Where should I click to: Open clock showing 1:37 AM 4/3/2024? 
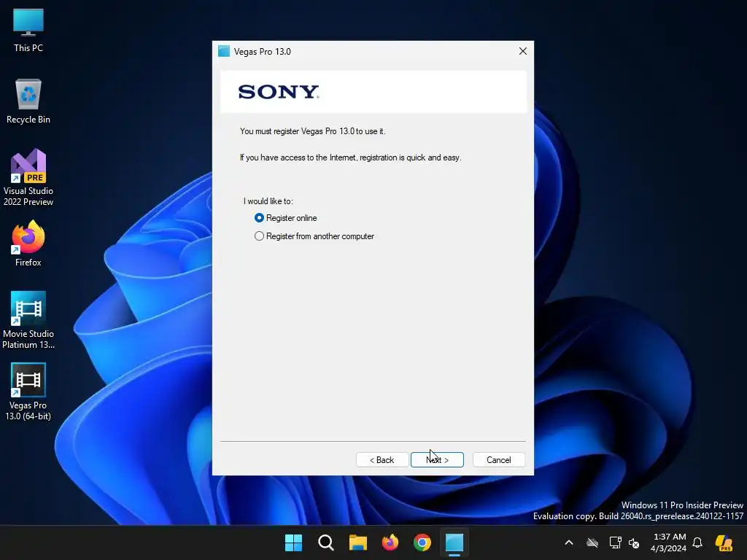669,542
